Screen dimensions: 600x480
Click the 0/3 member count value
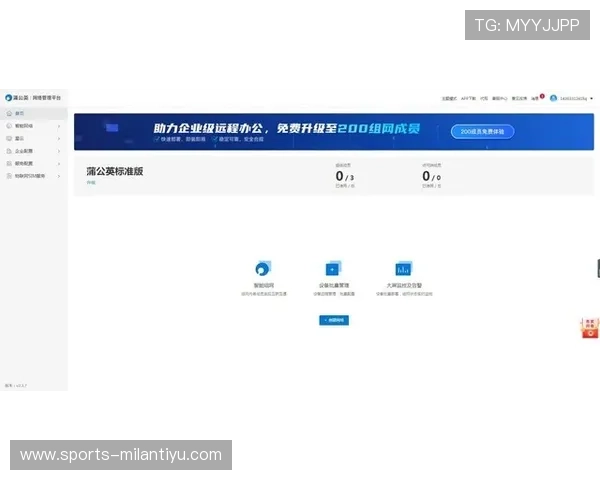coord(345,176)
